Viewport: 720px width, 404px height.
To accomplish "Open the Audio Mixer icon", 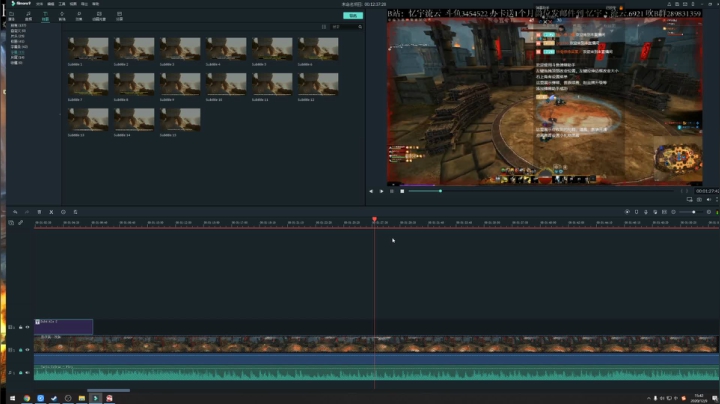I will pyautogui.click(x=655, y=212).
